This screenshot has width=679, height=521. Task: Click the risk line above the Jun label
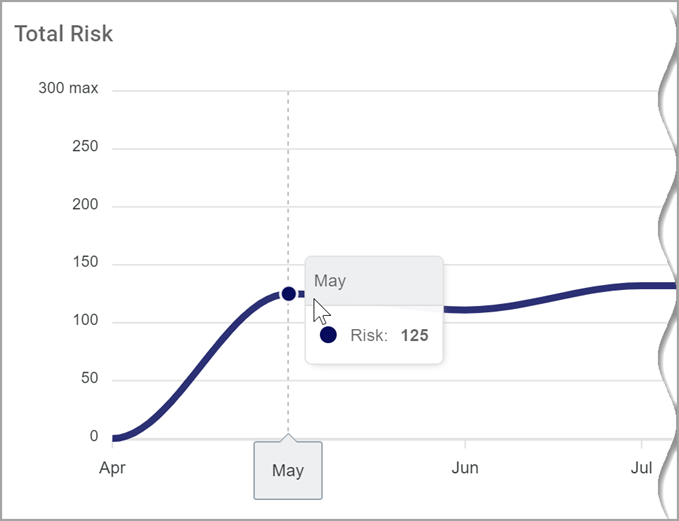(465, 309)
